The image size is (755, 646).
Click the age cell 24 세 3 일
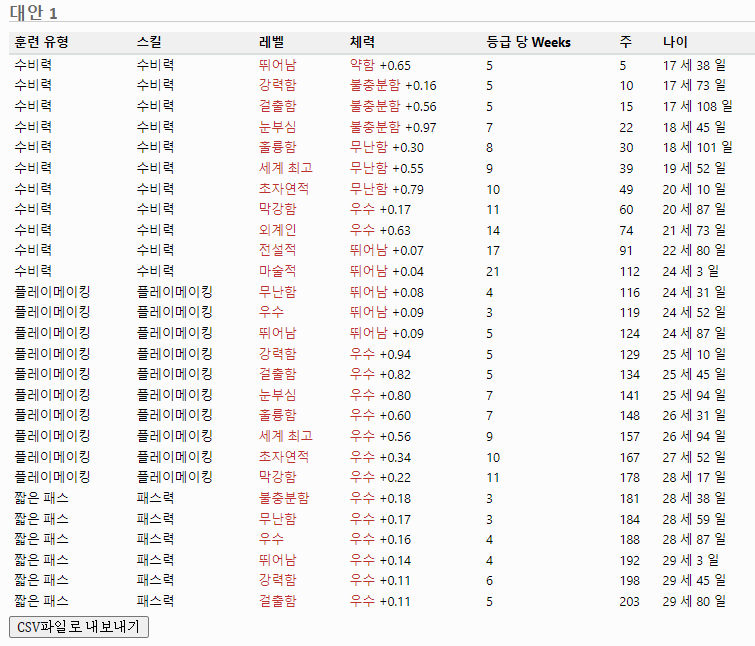[690, 271]
